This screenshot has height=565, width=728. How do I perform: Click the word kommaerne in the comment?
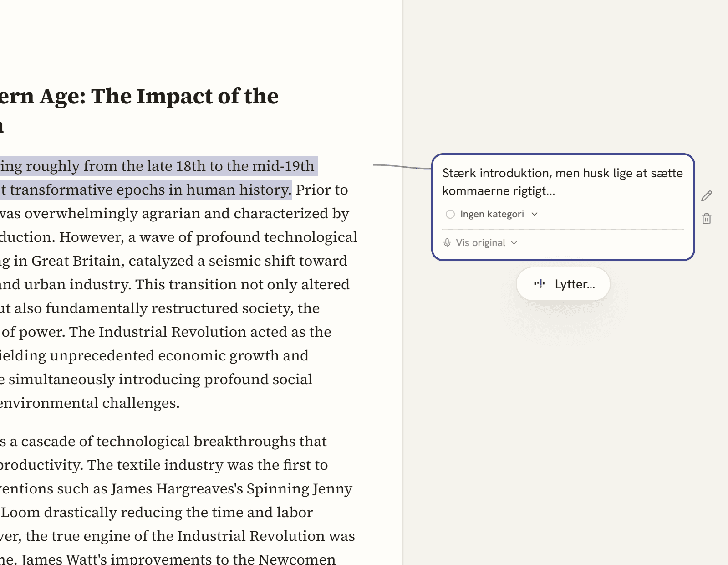point(476,190)
